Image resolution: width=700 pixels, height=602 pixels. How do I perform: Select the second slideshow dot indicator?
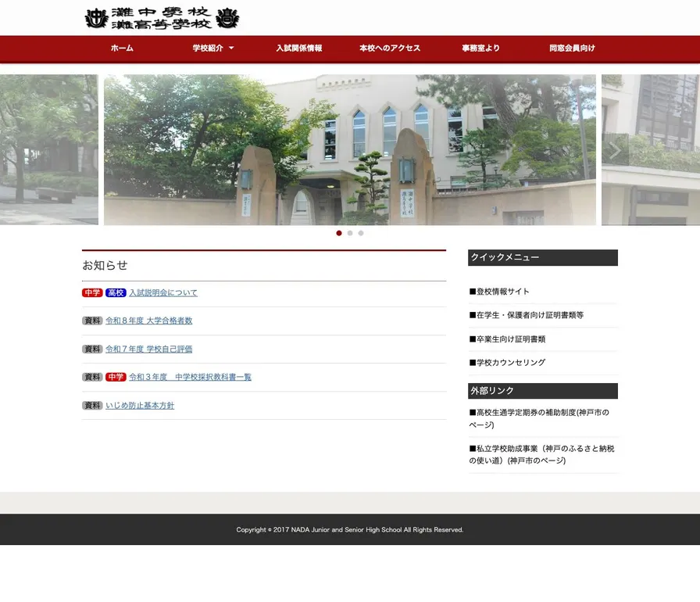point(350,233)
